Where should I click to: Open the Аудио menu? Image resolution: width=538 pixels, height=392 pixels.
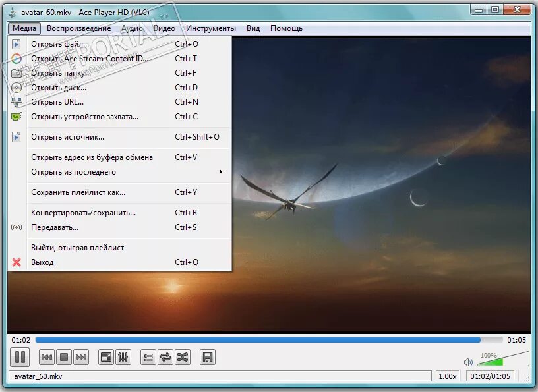point(132,28)
